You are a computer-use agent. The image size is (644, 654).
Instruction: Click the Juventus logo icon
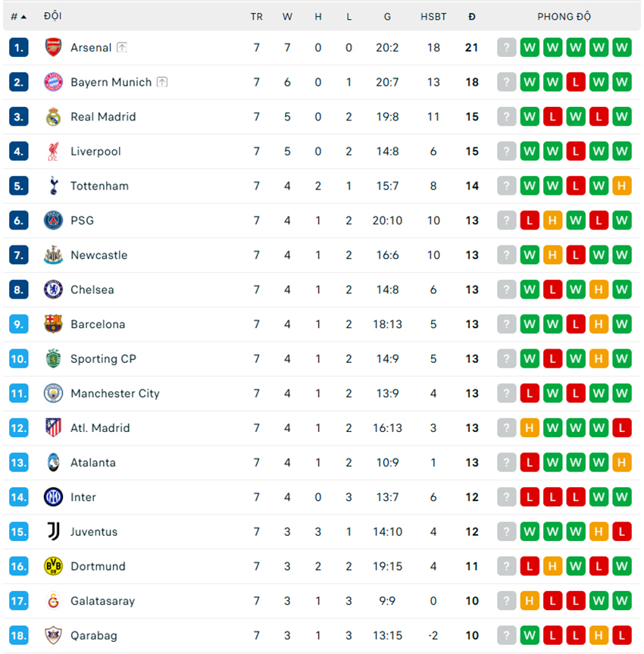[53, 532]
